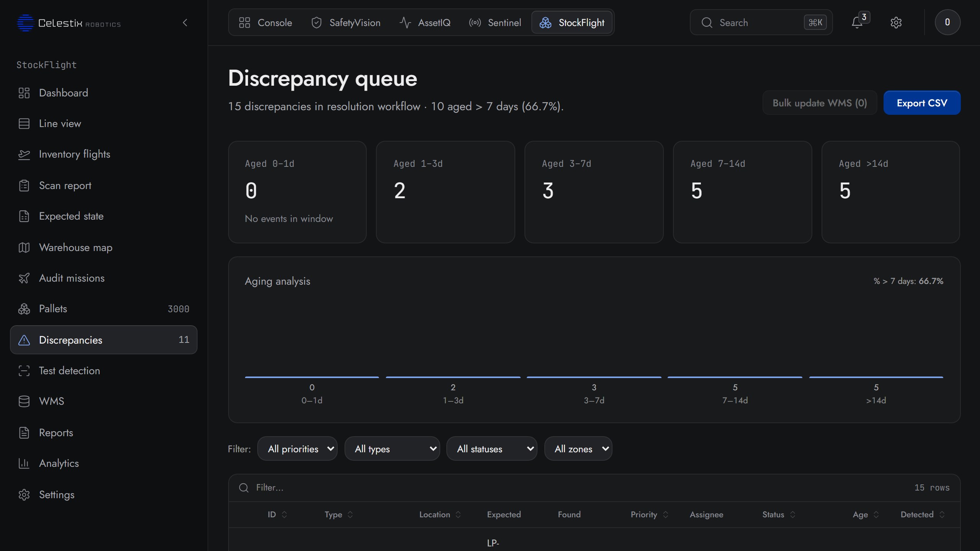Open the AssetIQ tab
Viewport: 980px width, 551px height.
[x=425, y=23]
